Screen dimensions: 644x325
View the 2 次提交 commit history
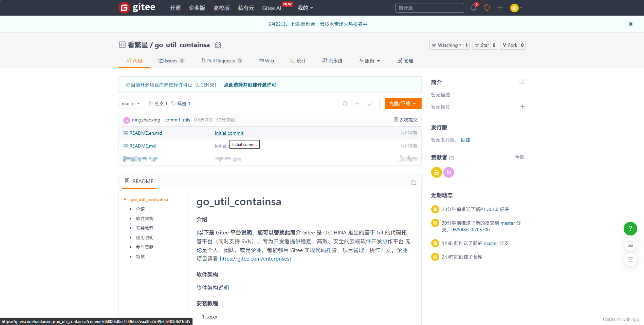[x=406, y=120]
